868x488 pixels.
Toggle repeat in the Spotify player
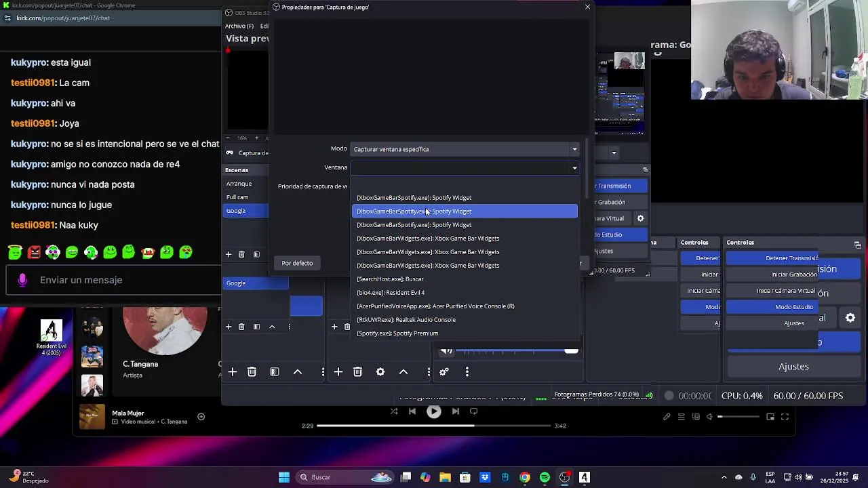pos(474,411)
